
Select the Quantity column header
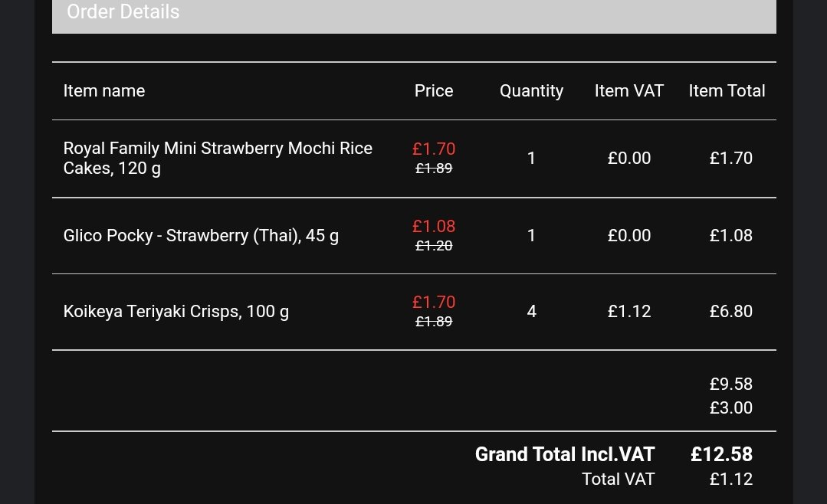point(531,91)
